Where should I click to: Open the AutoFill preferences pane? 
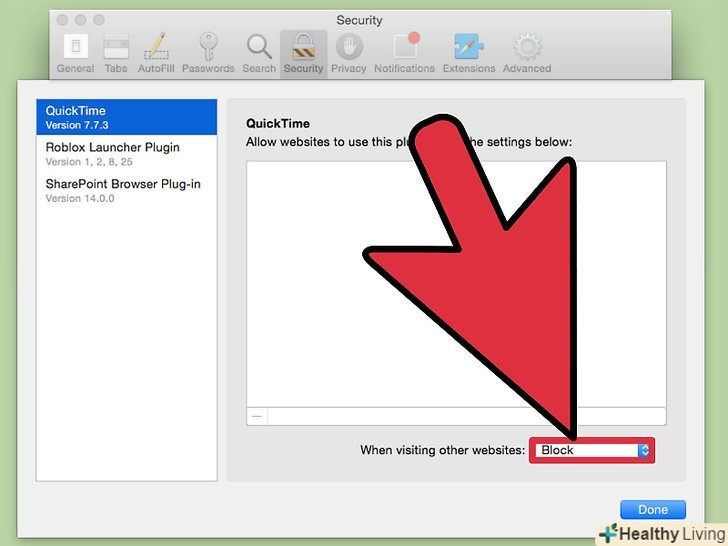click(156, 53)
